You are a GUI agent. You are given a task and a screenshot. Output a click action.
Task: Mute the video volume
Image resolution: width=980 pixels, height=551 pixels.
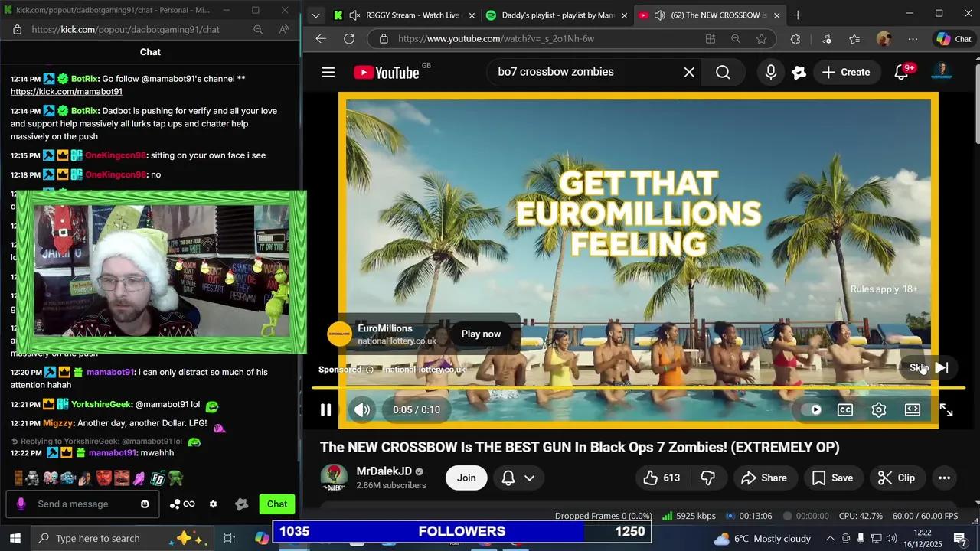pyautogui.click(x=361, y=409)
